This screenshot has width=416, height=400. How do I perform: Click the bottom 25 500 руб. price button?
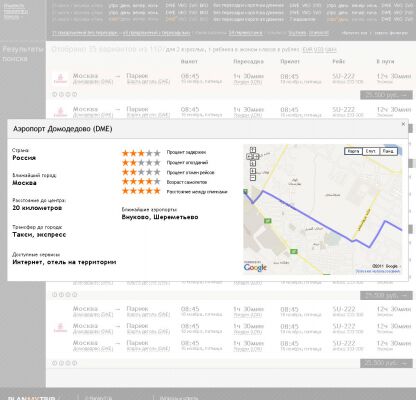click(x=386, y=363)
